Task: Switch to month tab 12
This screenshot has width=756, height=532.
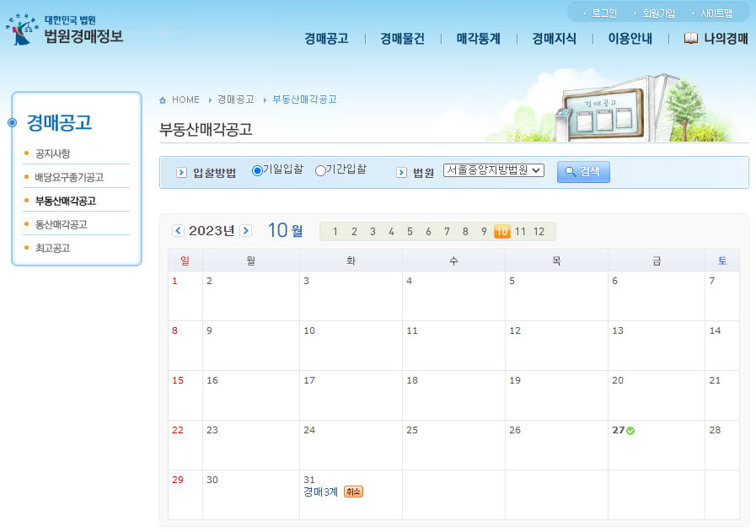Action: (x=539, y=230)
